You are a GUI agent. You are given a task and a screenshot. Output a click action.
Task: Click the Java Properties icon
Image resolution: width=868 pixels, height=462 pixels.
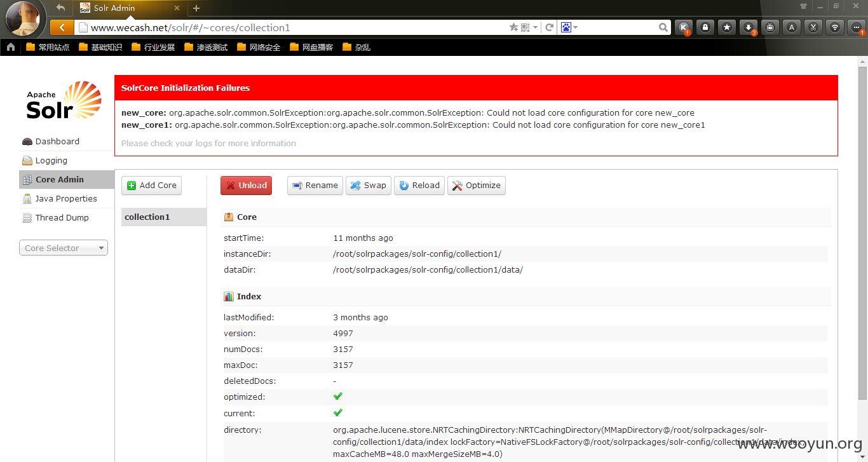point(27,199)
